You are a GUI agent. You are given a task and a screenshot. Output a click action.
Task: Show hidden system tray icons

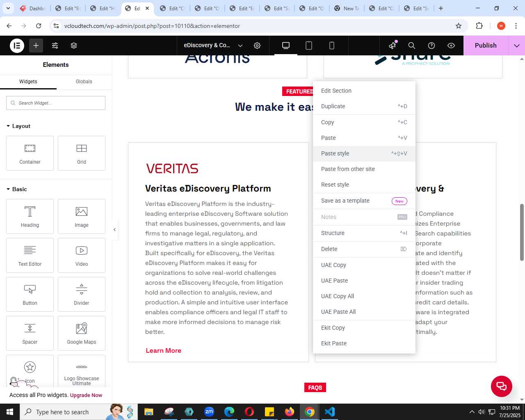coord(472,412)
